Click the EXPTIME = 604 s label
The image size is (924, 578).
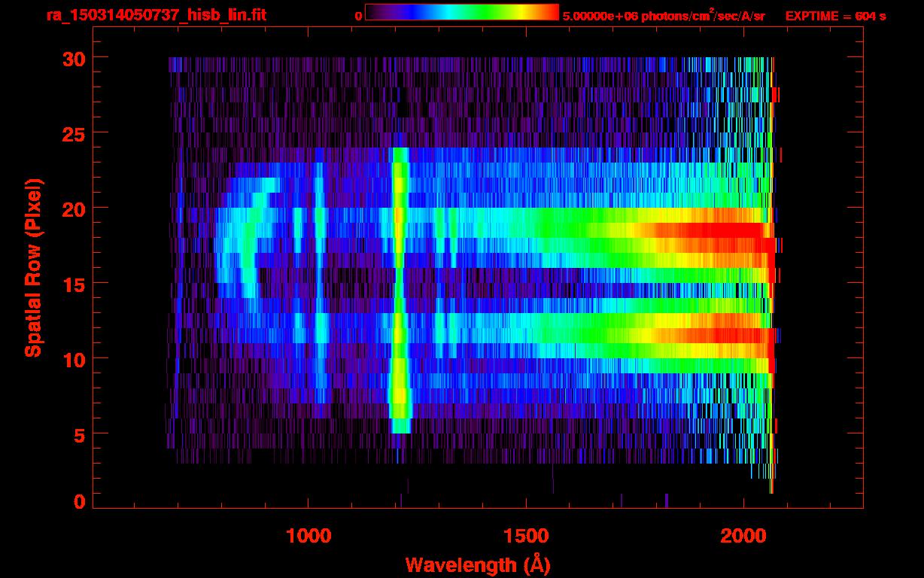(835, 16)
